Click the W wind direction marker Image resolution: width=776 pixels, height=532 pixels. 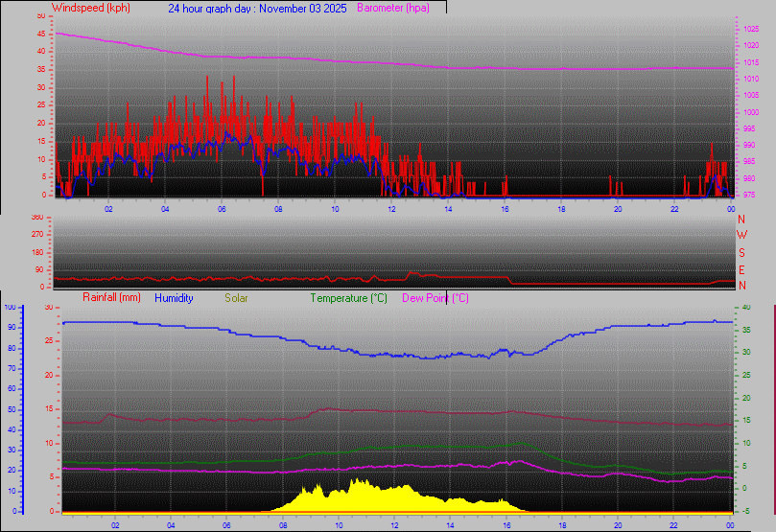(x=741, y=235)
